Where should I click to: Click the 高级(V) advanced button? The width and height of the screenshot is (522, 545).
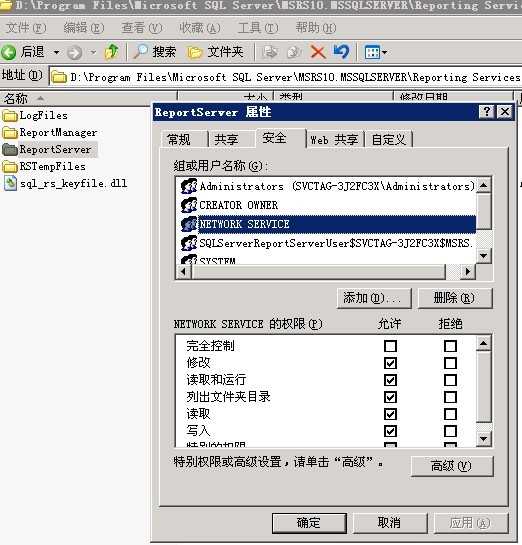point(452,466)
